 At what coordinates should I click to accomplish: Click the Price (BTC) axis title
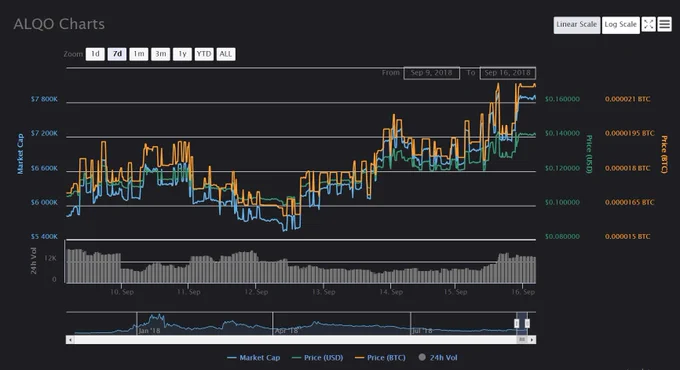pyautogui.click(x=664, y=154)
